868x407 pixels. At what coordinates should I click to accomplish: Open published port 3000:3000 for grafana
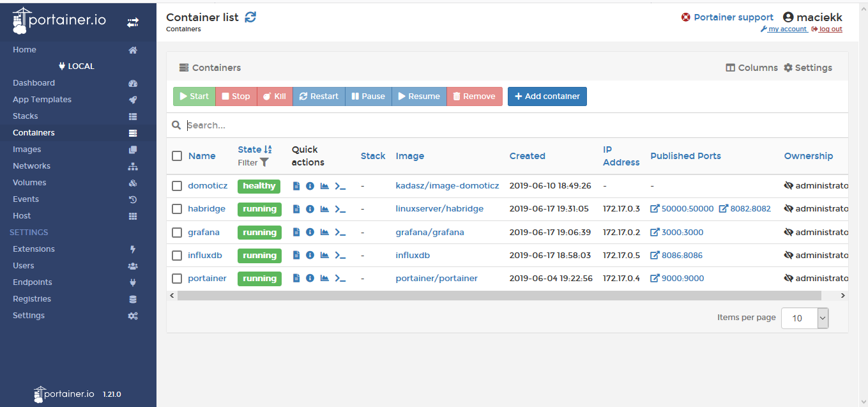point(677,233)
